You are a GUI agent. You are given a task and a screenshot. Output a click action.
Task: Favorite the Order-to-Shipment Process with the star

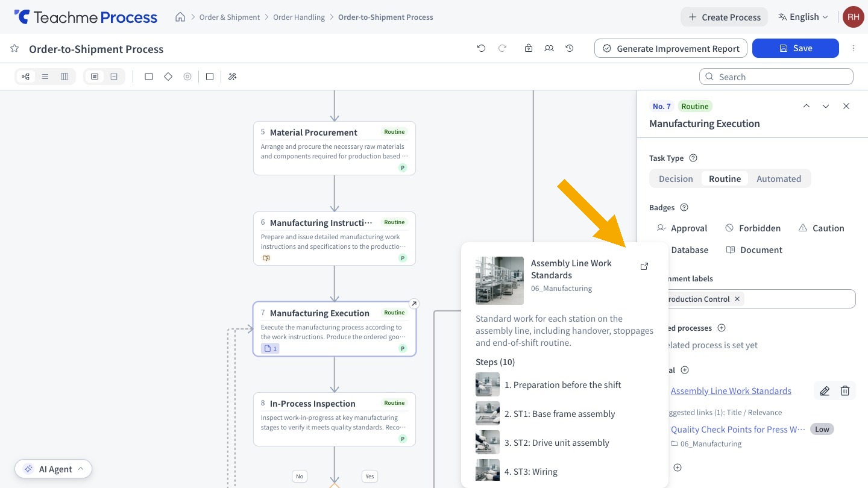14,49
